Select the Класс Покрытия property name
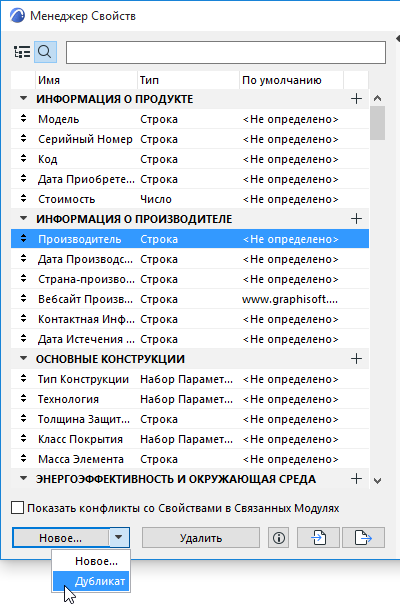The width and height of the screenshot is (400, 608). (x=80, y=439)
